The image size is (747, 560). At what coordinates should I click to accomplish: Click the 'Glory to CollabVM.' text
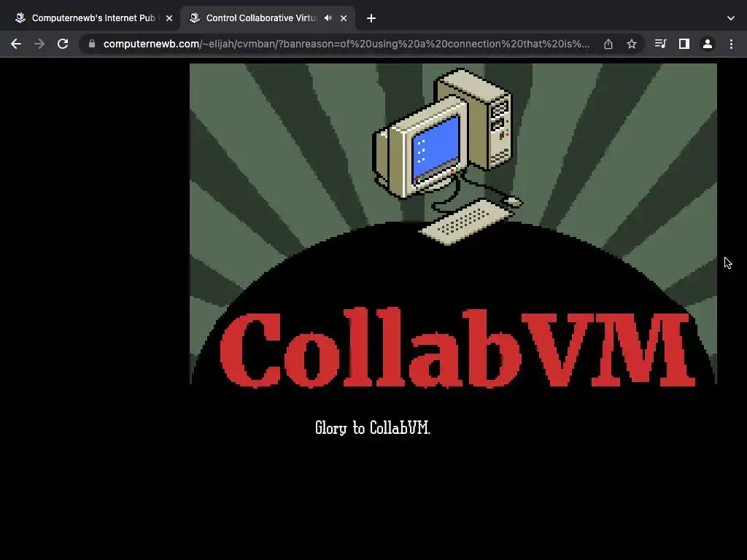[373, 427]
